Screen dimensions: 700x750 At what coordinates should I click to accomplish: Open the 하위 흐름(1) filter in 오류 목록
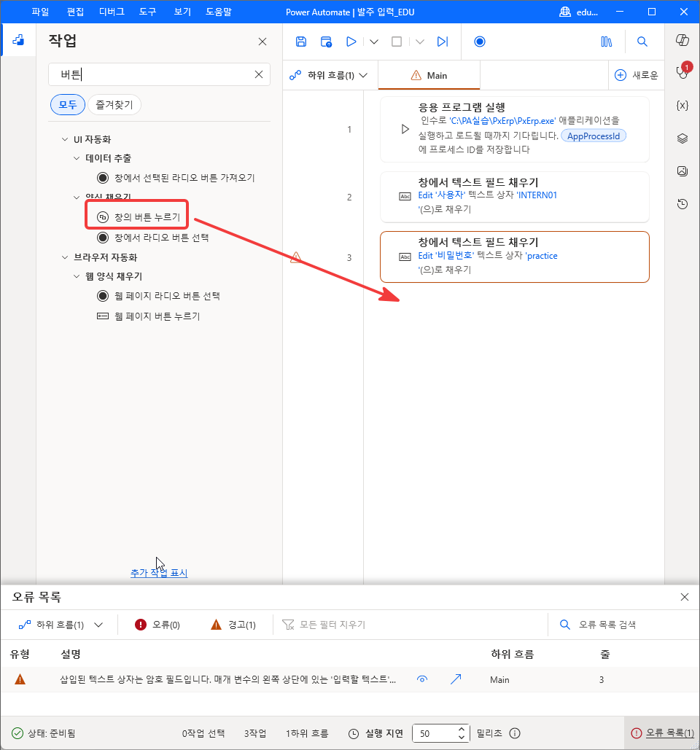[61, 625]
